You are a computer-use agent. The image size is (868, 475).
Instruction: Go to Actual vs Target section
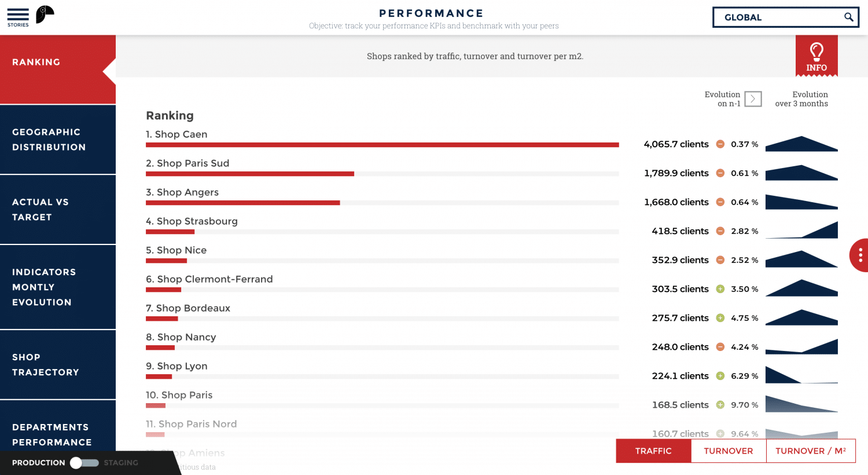click(58, 210)
